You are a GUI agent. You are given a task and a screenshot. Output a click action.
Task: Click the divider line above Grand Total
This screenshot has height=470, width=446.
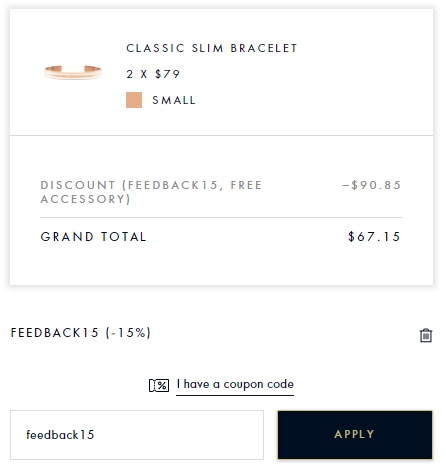(221, 217)
